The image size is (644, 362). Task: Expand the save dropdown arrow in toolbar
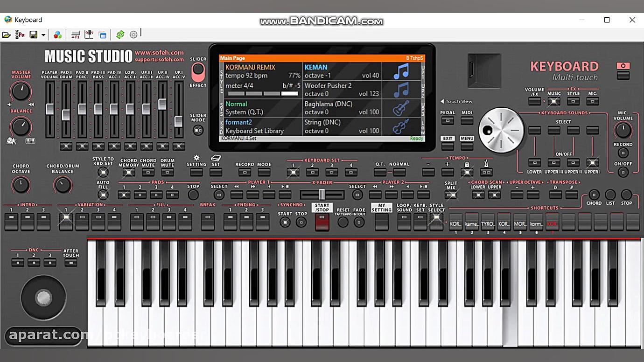coord(43,35)
